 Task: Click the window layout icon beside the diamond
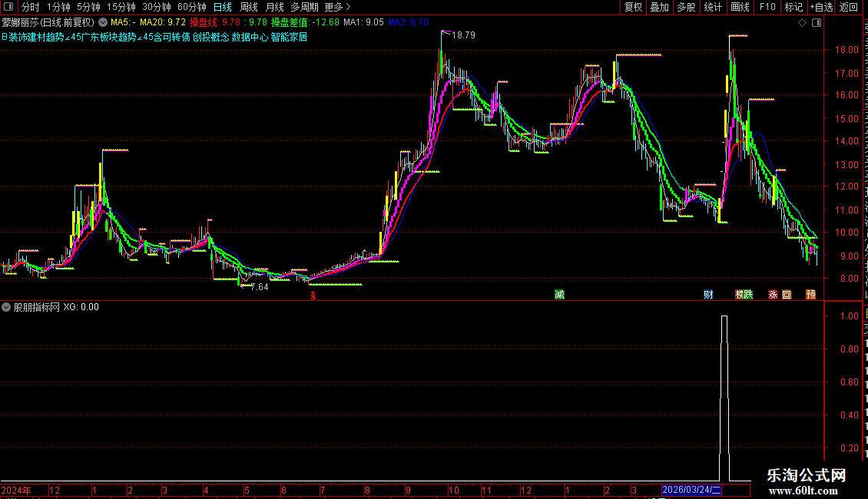click(x=817, y=23)
